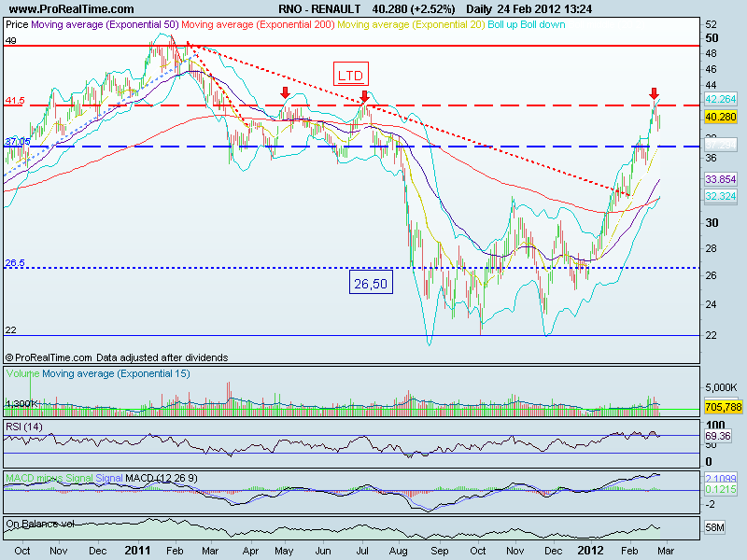Click the Boll down legend label

coord(543,24)
